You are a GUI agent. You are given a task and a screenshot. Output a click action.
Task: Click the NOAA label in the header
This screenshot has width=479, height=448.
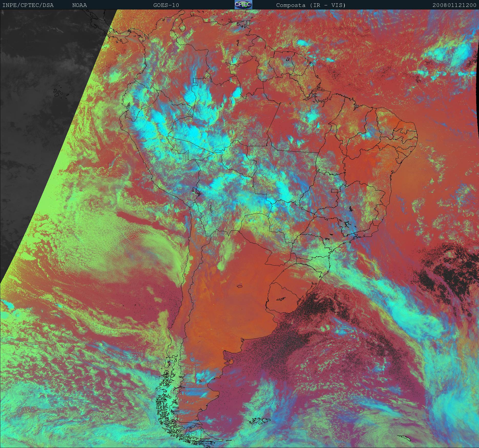click(79, 5)
